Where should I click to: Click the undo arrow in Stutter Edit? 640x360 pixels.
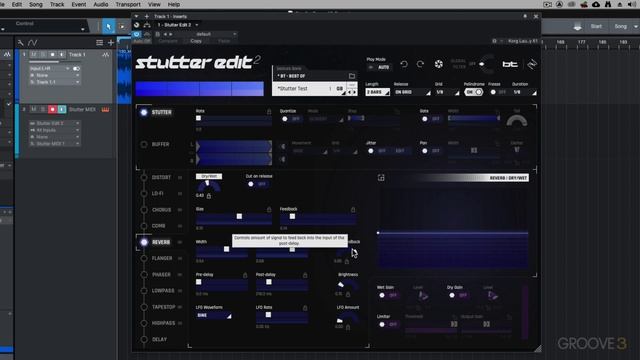pyautogui.click(x=404, y=64)
